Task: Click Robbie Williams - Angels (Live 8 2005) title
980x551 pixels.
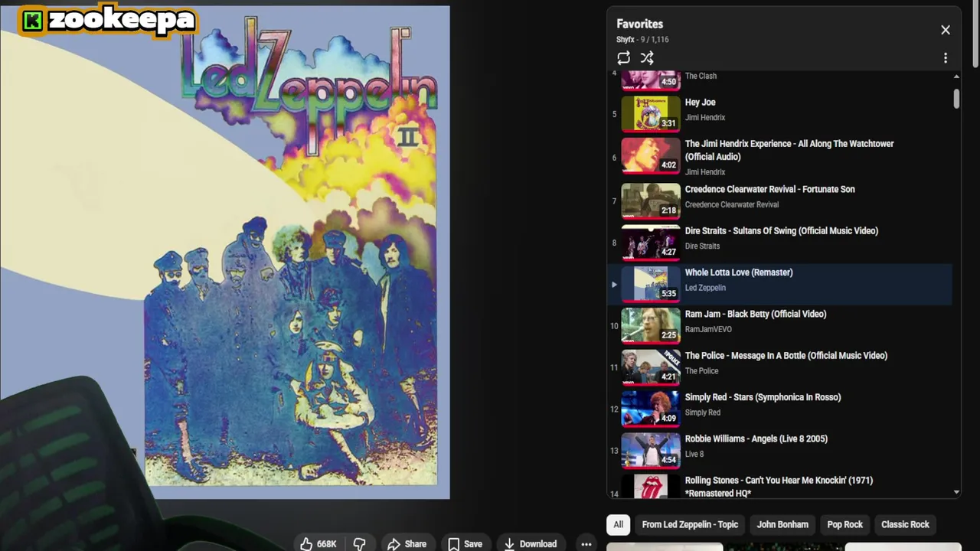Action: tap(756, 439)
